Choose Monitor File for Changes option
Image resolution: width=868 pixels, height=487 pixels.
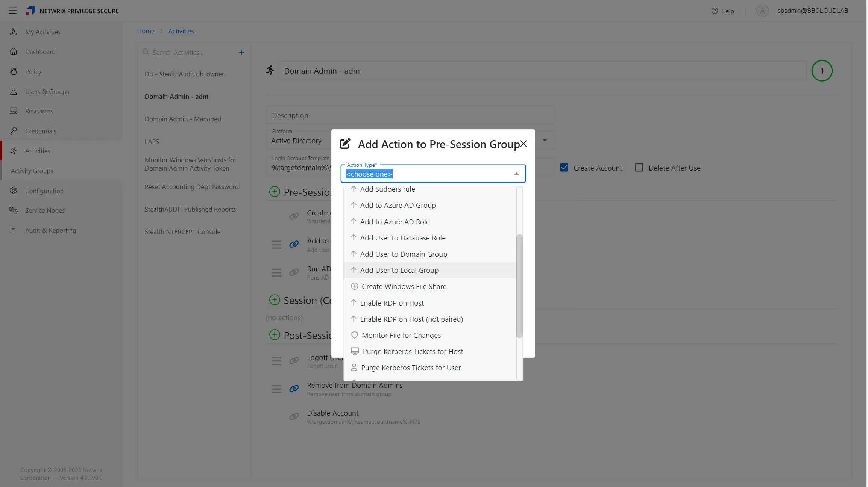pyautogui.click(x=430, y=335)
